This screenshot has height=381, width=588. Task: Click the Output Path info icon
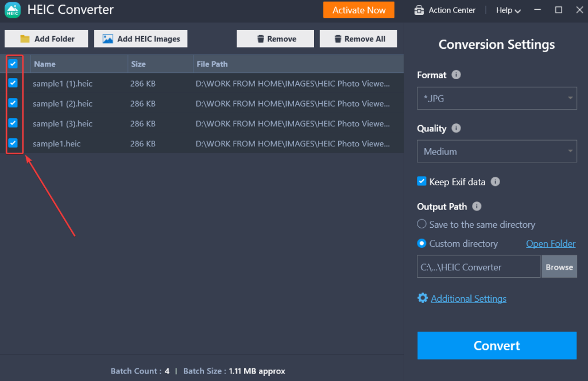click(x=477, y=207)
